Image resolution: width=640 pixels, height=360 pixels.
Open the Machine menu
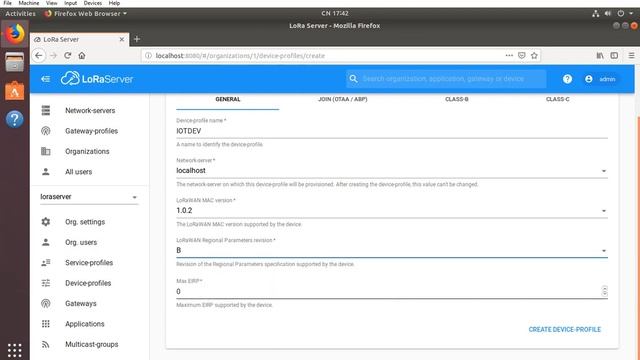click(29, 3)
